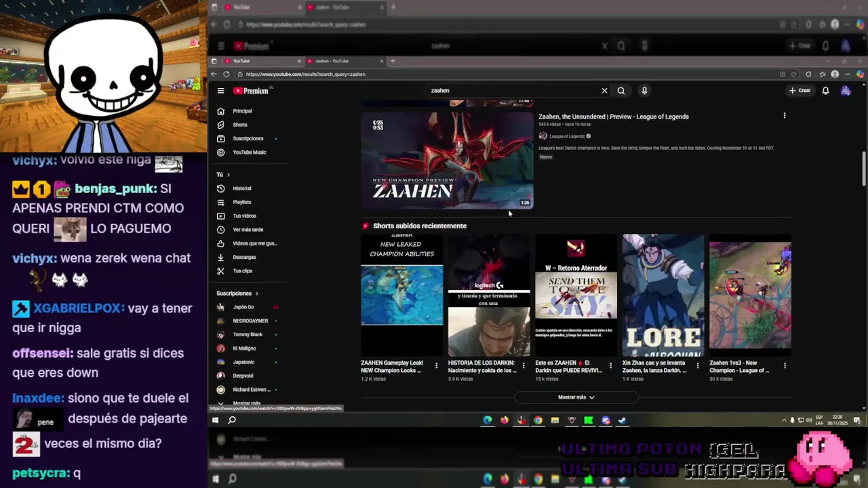Reload the page with refresh button

click(226, 75)
